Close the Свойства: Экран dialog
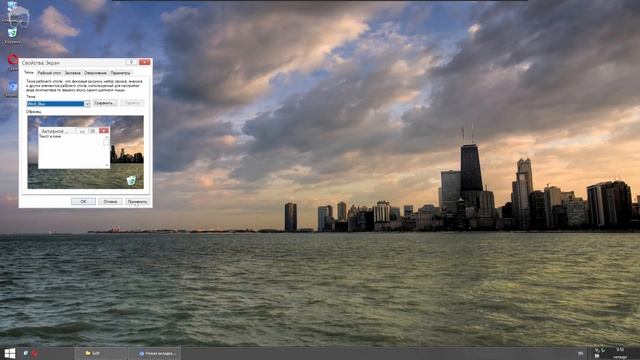This screenshot has height=360, width=640. point(144,62)
